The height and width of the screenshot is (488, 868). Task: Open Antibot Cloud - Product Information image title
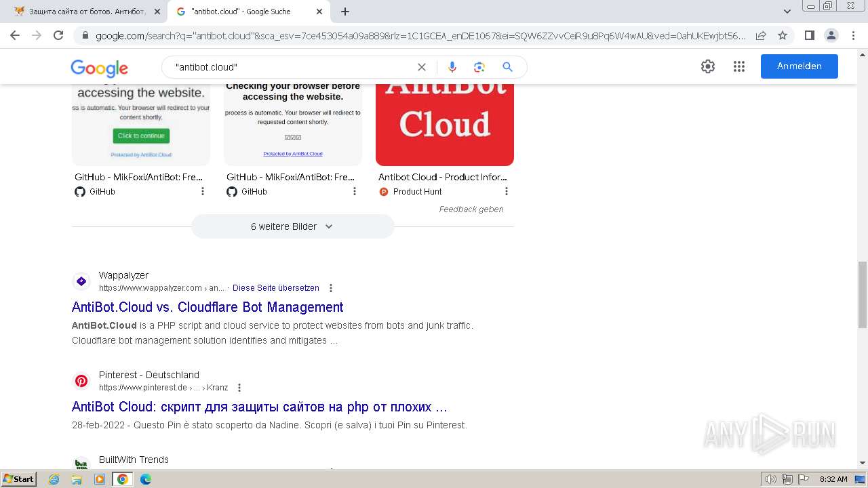coord(442,177)
